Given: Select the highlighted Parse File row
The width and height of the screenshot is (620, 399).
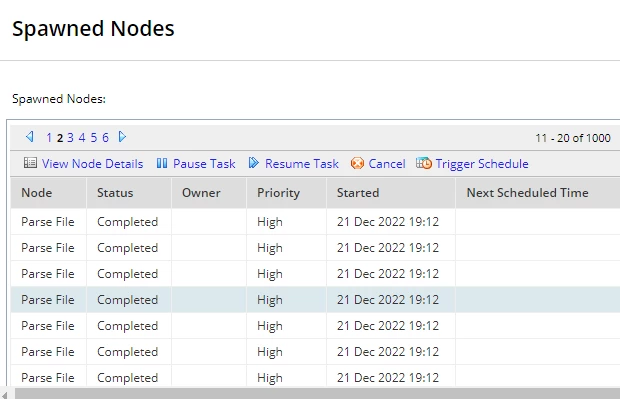Looking at the screenshot, I should tap(315, 300).
